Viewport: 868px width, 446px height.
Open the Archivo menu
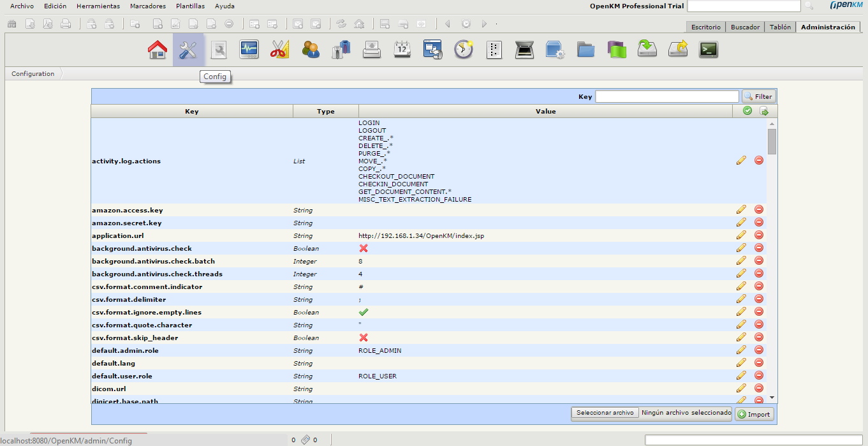pyautogui.click(x=22, y=6)
